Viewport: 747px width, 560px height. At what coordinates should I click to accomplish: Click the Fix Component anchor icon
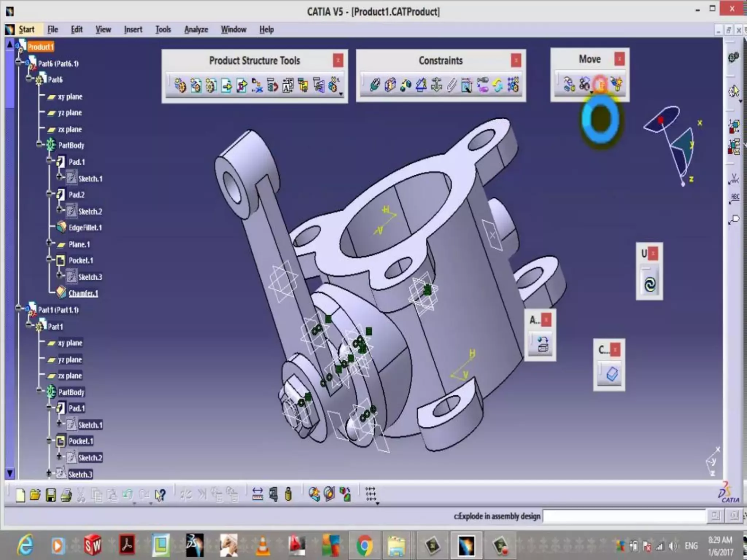coord(436,85)
